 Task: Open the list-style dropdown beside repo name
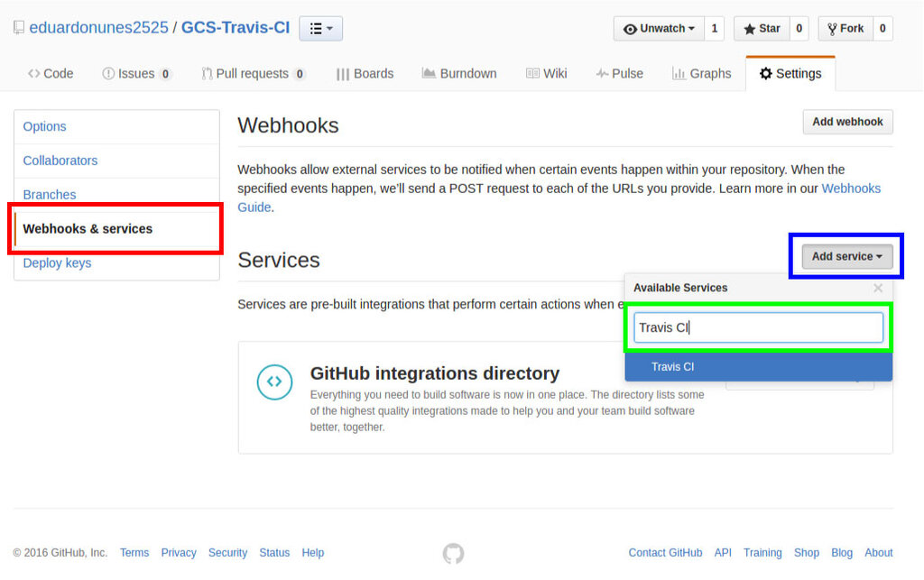(320, 28)
